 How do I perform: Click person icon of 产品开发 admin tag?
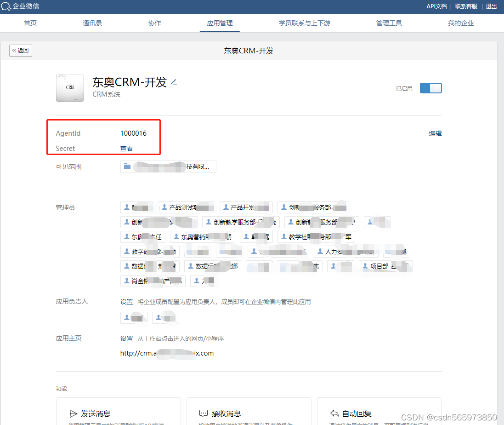coord(226,207)
